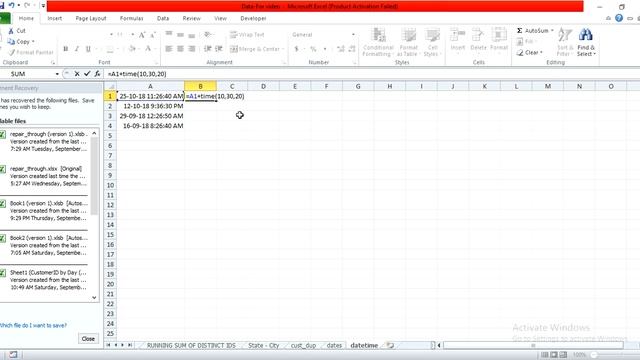Screen dimensions: 640x360
Task: Switch to the Formulas ribbon tab
Action: coord(131,18)
